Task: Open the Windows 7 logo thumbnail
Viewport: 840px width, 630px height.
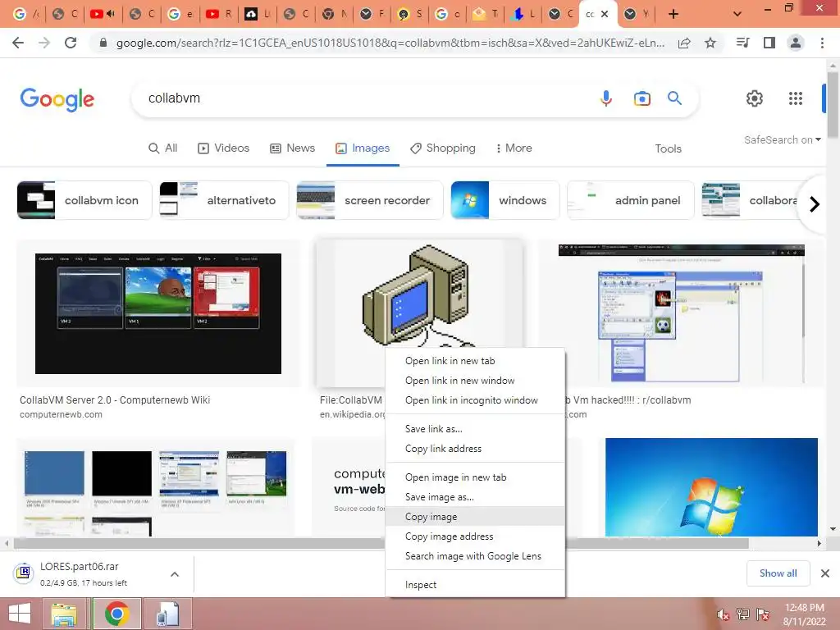Action: tap(711, 487)
